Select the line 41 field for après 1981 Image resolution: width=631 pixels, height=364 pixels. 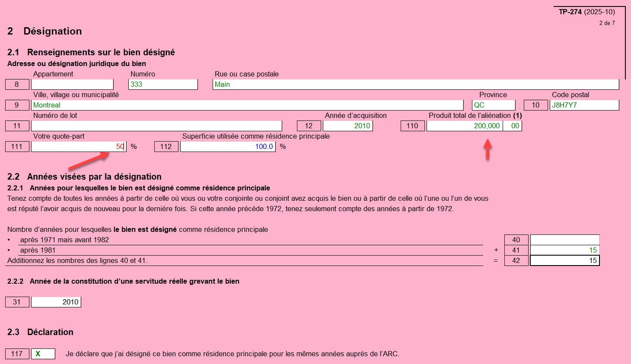click(564, 250)
